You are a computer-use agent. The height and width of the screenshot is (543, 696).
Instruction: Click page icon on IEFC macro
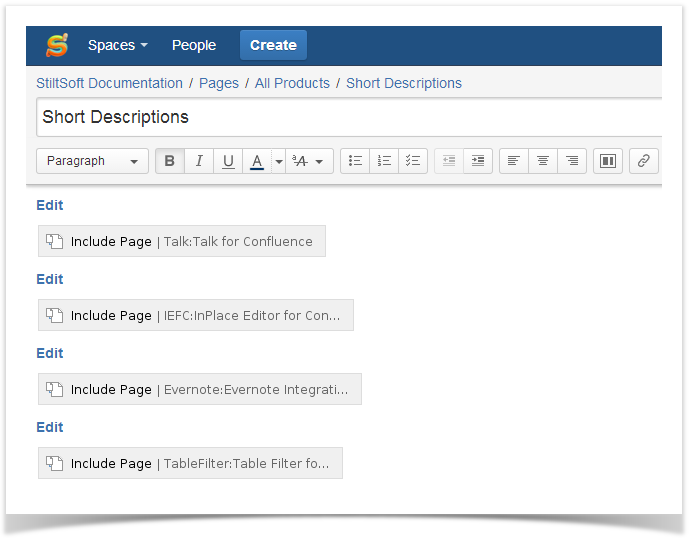[55, 315]
